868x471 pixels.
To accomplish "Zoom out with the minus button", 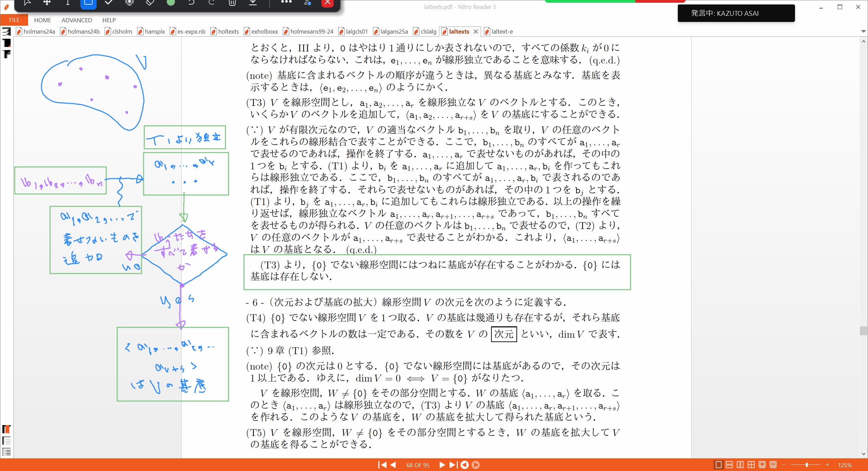I will 784,465.
